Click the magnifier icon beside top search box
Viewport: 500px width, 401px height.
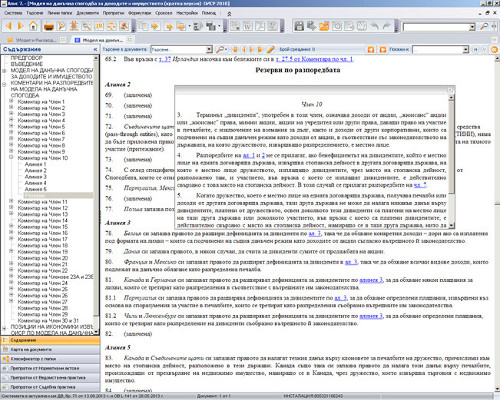pyautogui.click(x=484, y=26)
